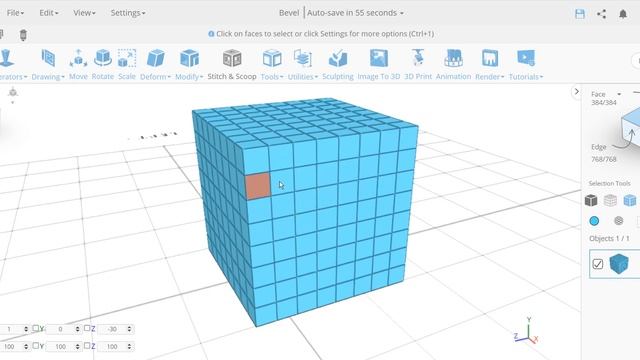
Task: Expand the Face selection dropdown arrow
Action: pos(619,94)
